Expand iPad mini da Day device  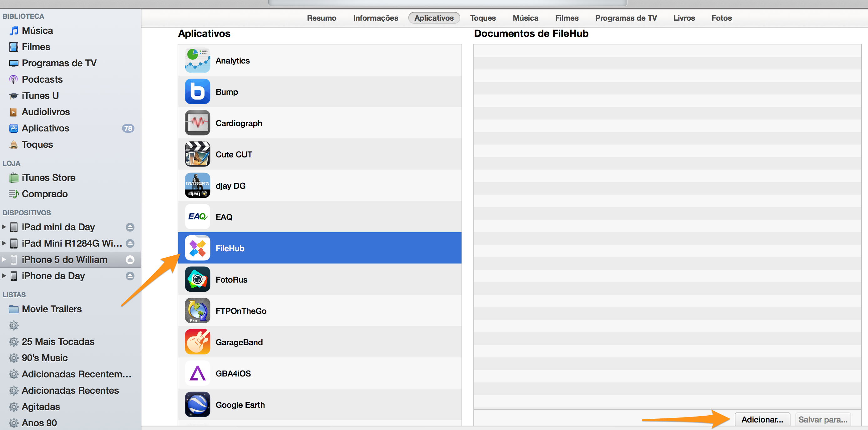click(4, 227)
